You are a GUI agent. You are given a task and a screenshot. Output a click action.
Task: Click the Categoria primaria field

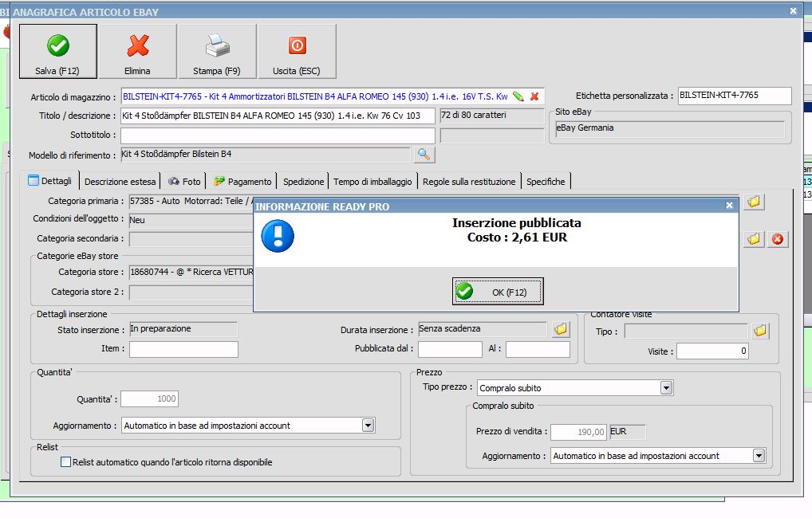[x=191, y=202]
